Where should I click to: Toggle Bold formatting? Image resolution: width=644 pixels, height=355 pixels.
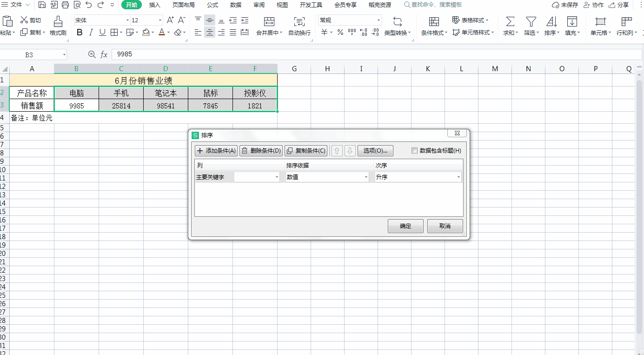tap(80, 33)
